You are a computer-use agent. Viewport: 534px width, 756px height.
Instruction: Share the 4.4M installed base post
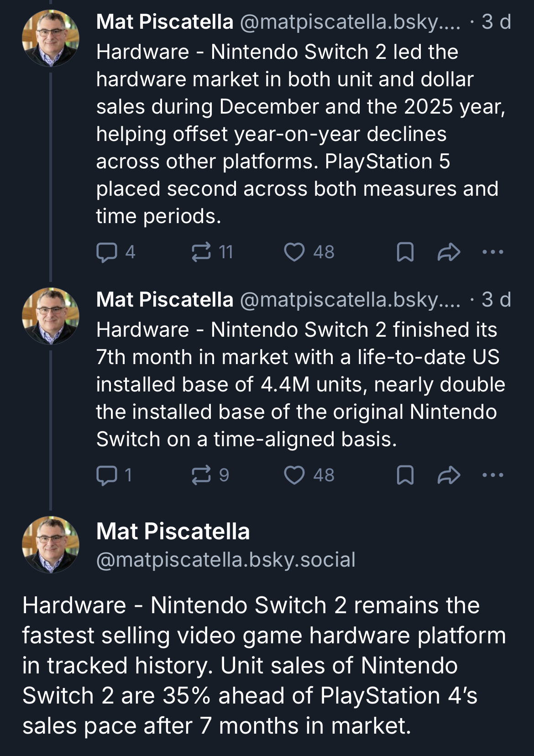pyautogui.click(x=449, y=475)
